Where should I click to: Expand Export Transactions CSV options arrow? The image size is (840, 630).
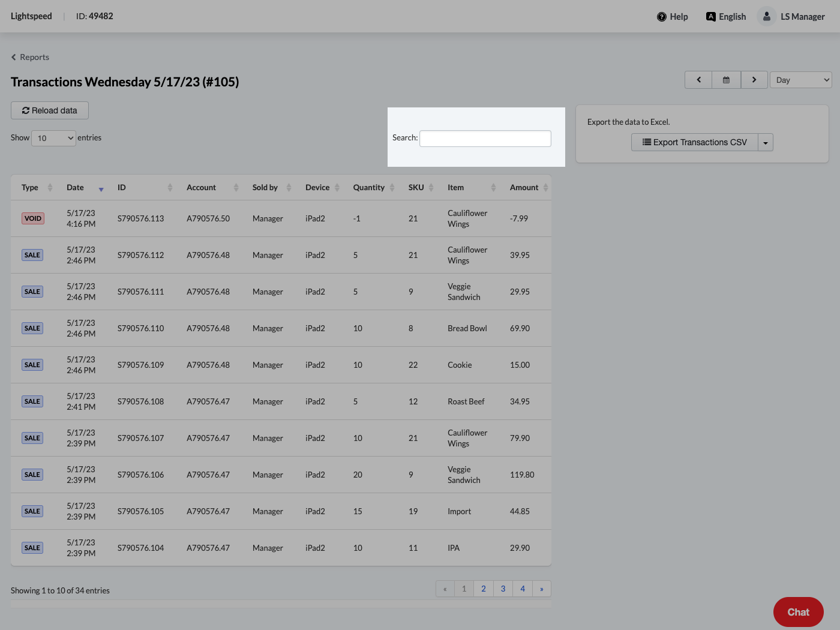pyautogui.click(x=766, y=143)
